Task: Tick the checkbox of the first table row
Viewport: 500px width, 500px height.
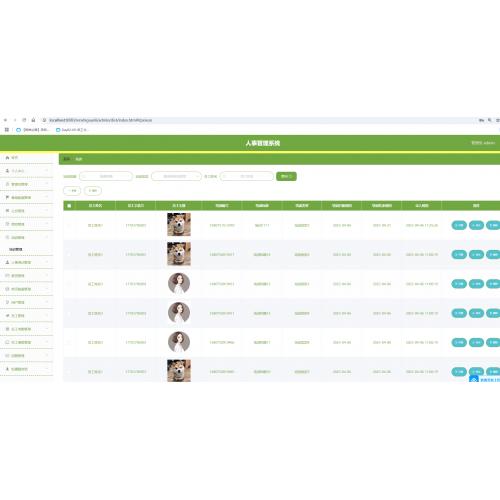Action: pyautogui.click(x=69, y=225)
